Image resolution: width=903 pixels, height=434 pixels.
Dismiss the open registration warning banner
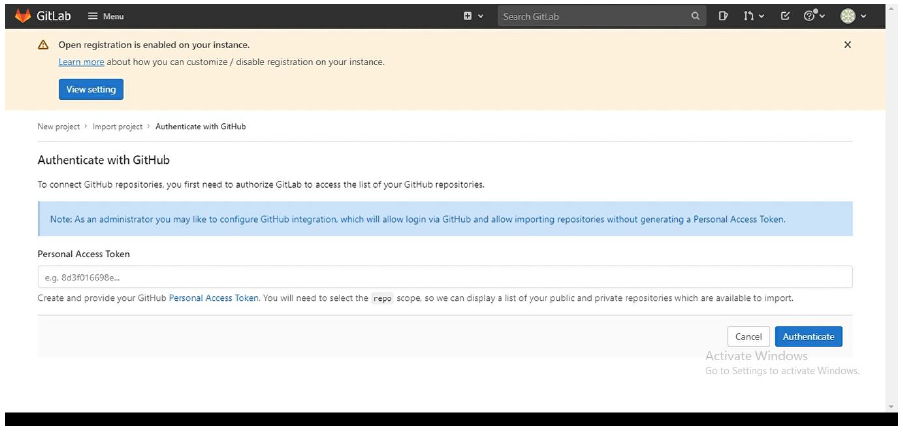[x=847, y=45]
